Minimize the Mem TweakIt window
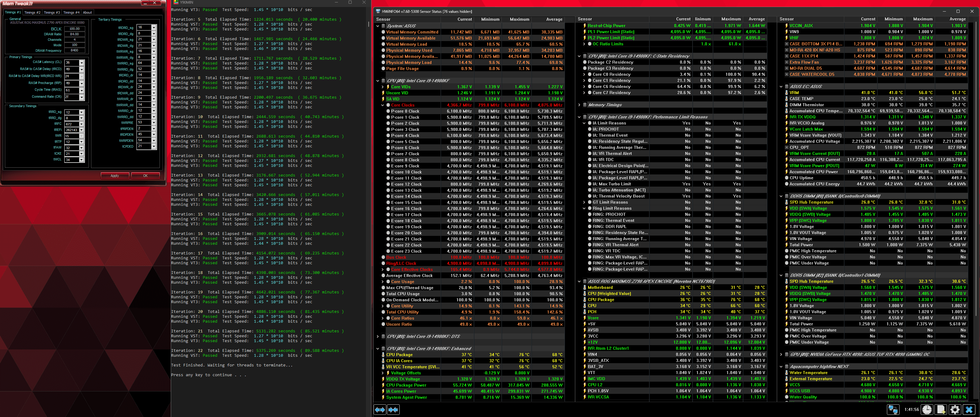The image size is (980, 417). coord(145,3)
